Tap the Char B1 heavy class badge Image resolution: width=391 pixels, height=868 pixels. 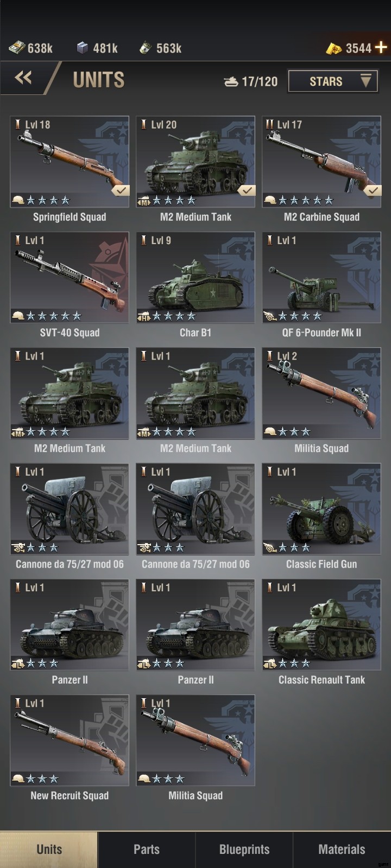click(x=144, y=316)
